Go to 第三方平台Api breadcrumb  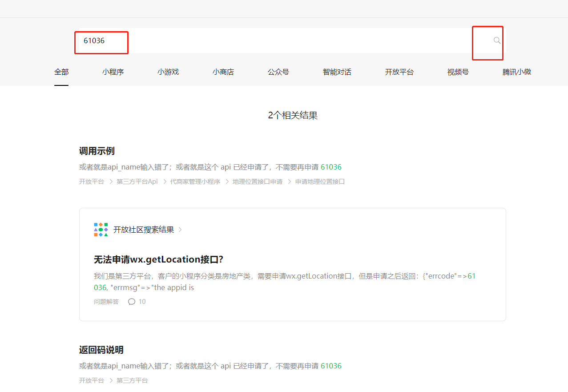click(x=137, y=182)
